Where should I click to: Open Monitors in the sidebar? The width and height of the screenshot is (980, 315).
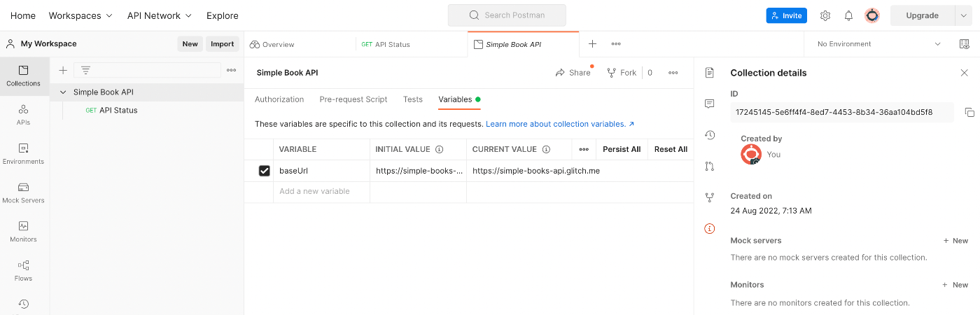pyautogui.click(x=23, y=232)
